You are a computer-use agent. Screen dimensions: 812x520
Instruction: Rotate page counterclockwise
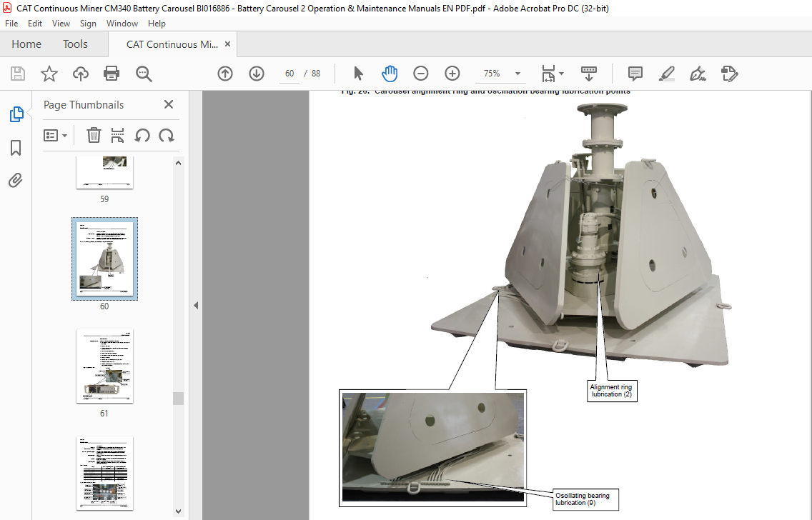142,136
